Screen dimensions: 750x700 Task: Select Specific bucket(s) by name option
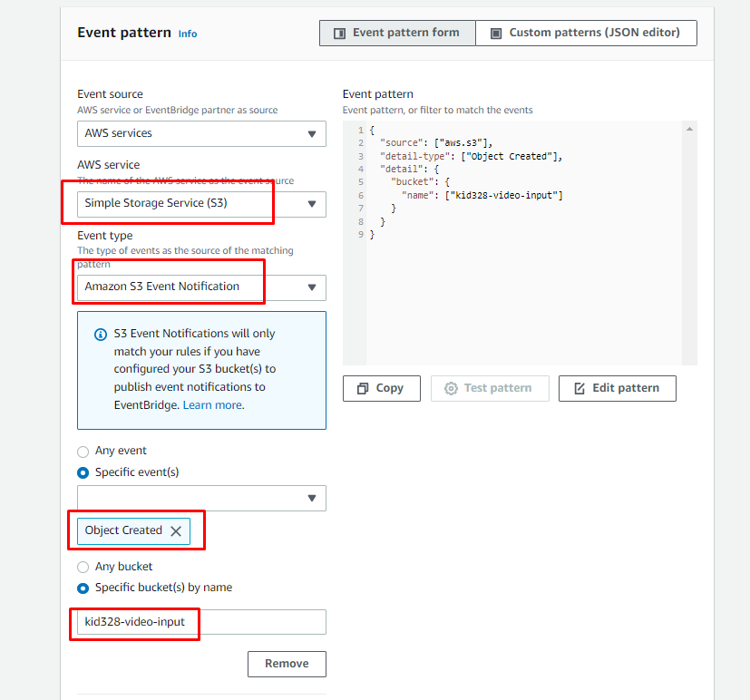(x=83, y=588)
